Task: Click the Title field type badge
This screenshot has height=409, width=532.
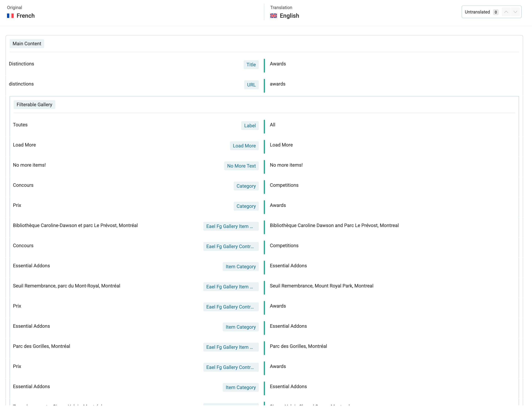Action: tap(251, 64)
